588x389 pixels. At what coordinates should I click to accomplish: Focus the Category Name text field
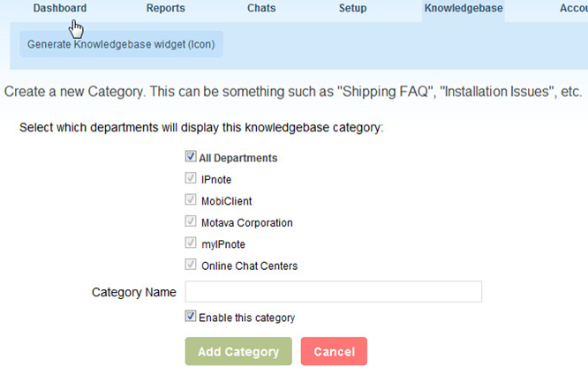[x=333, y=292]
